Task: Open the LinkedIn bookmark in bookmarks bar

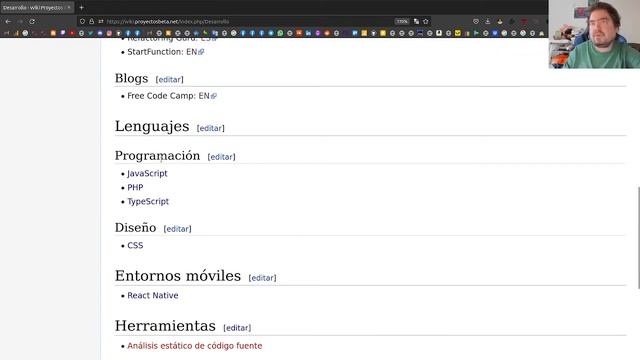Action: (308, 33)
